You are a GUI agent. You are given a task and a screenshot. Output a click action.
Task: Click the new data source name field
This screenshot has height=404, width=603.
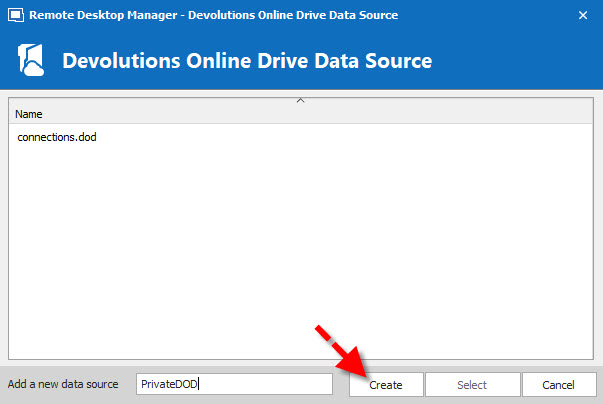point(234,384)
